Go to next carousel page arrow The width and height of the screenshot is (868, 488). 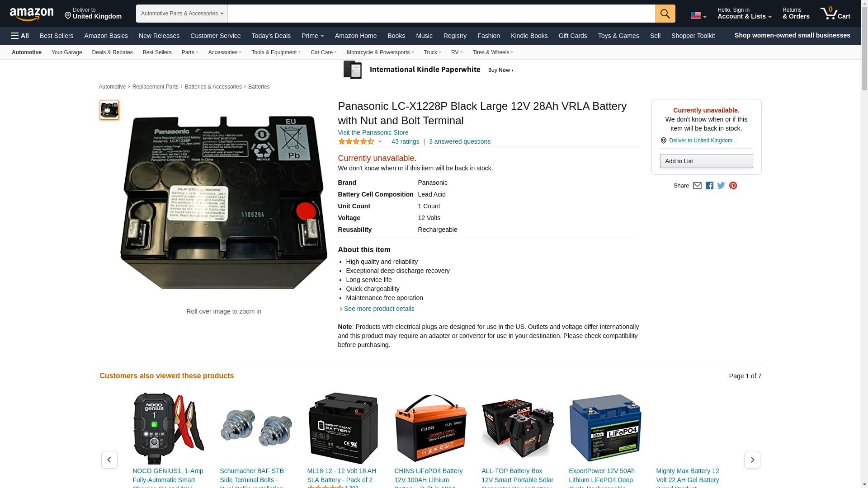[752, 460]
